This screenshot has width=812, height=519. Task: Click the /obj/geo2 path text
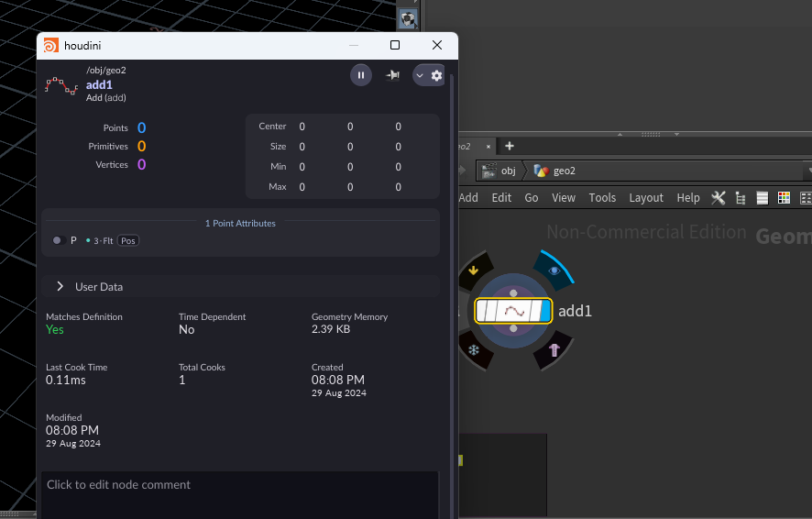click(106, 71)
